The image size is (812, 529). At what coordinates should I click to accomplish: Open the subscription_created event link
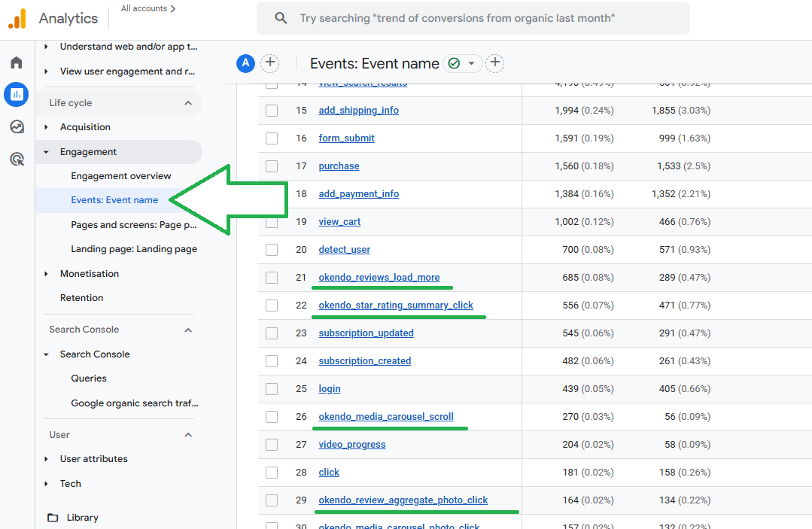[x=364, y=360]
